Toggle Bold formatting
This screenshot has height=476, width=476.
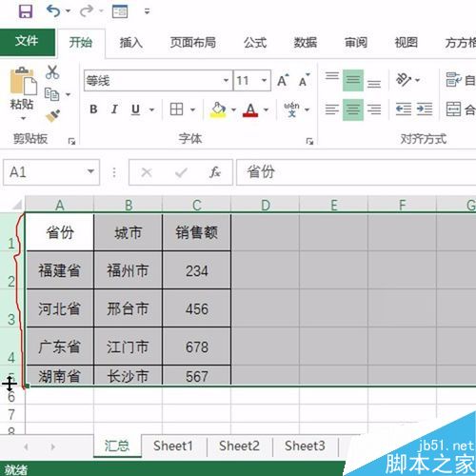93,109
